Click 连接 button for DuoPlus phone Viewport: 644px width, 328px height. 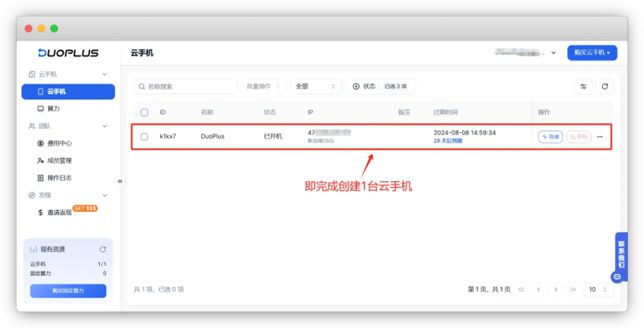[x=551, y=137]
